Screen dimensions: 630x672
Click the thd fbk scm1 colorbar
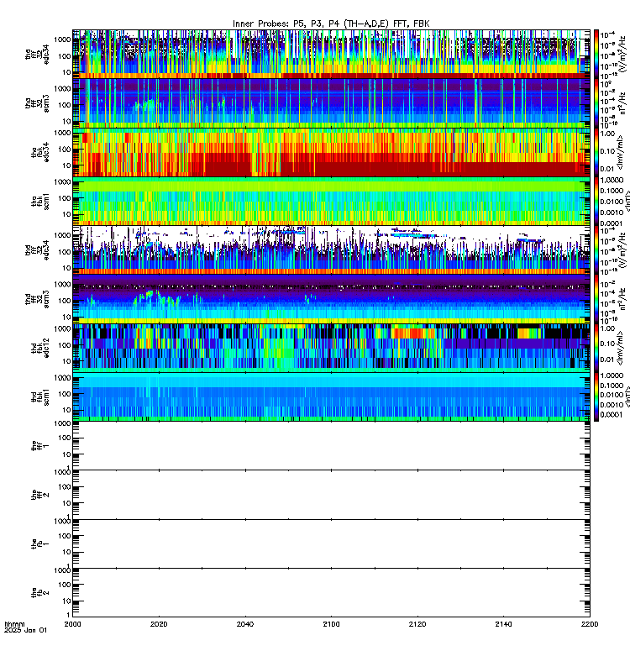click(596, 396)
